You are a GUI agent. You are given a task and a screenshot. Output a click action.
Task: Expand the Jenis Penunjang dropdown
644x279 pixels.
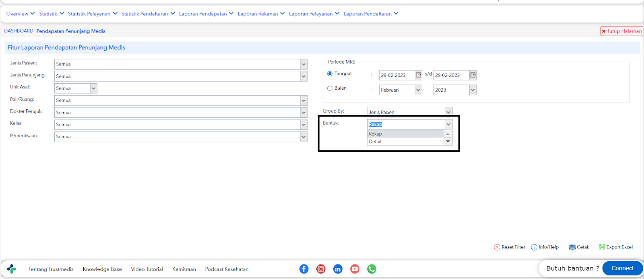click(304, 76)
